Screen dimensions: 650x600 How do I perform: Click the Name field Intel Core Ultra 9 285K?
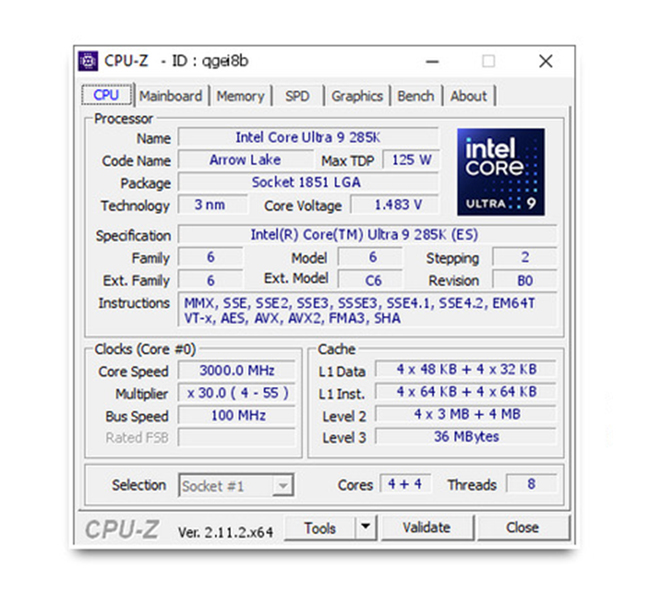308,137
